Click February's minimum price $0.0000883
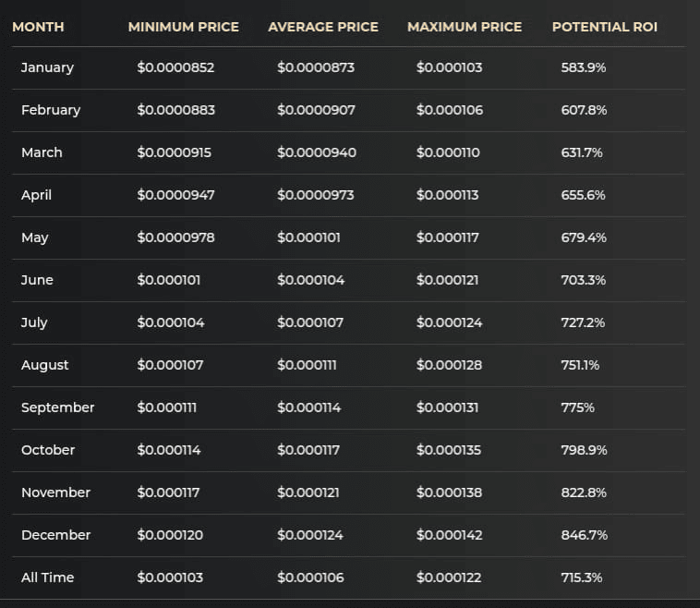The image size is (700, 608). click(x=175, y=110)
